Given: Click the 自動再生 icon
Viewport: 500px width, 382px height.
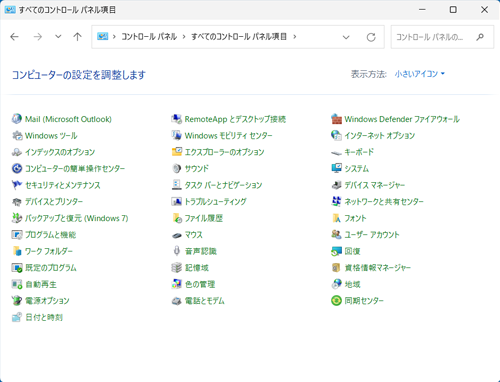Looking at the screenshot, I should pyautogui.click(x=17, y=284).
